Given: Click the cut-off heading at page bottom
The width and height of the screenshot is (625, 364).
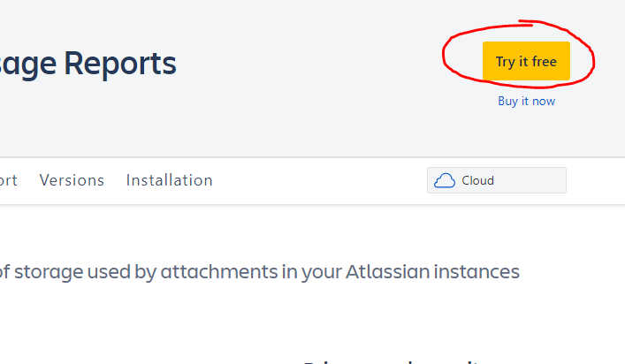Looking at the screenshot, I should click(389, 360).
